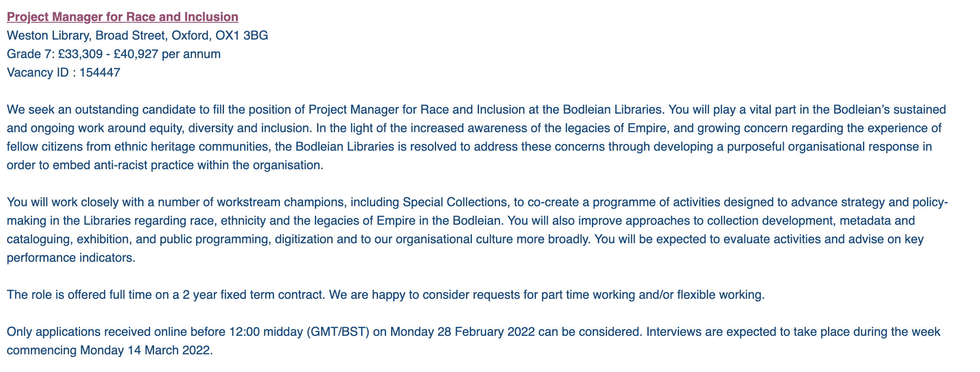Image resolution: width=980 pixels, height=372 pixels.
Task: Click the words "part time working and/or flexible working"
Action: pos(652,295)
